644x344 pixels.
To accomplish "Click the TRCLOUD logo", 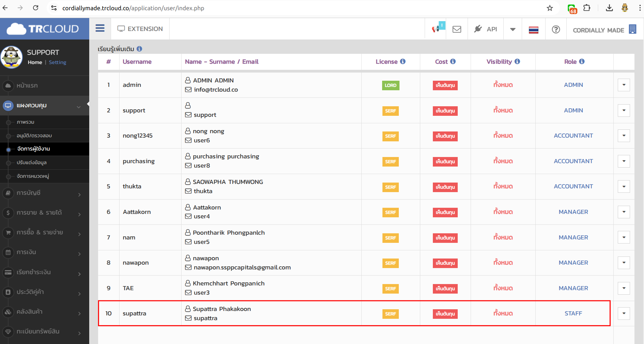I will pos(43,29).
